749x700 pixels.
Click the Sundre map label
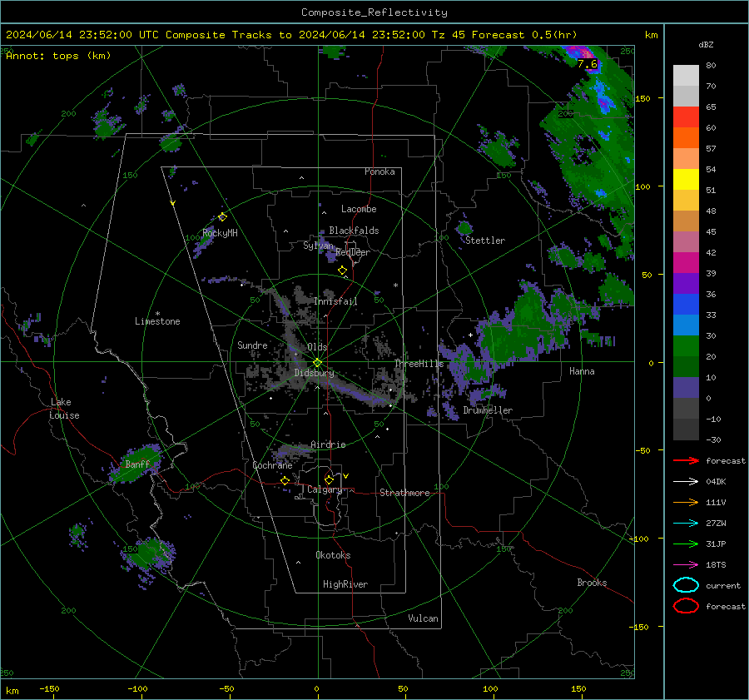pos(252,345)
